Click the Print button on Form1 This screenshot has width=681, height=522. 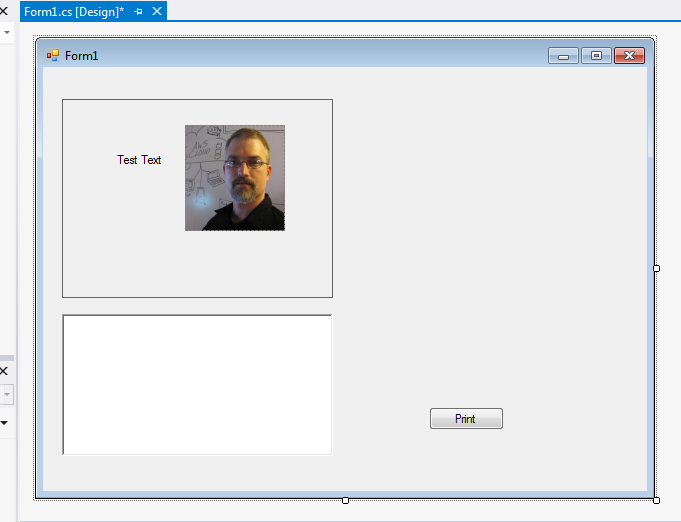466,418
